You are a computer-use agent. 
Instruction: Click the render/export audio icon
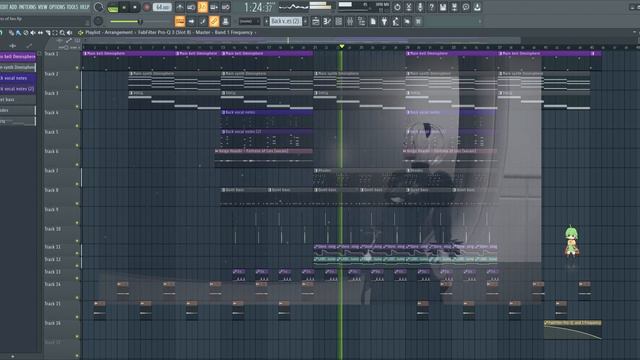pyautogui.click(x=454, y=7)
